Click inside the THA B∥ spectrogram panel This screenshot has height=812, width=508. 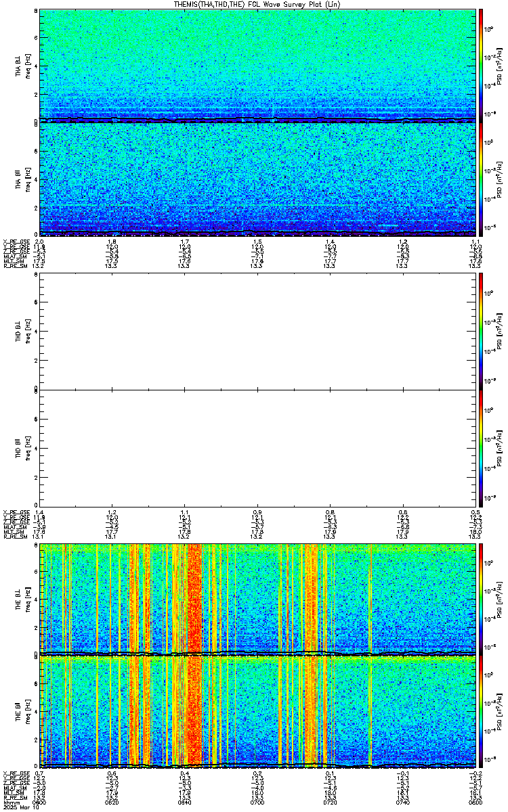(257, 178)
